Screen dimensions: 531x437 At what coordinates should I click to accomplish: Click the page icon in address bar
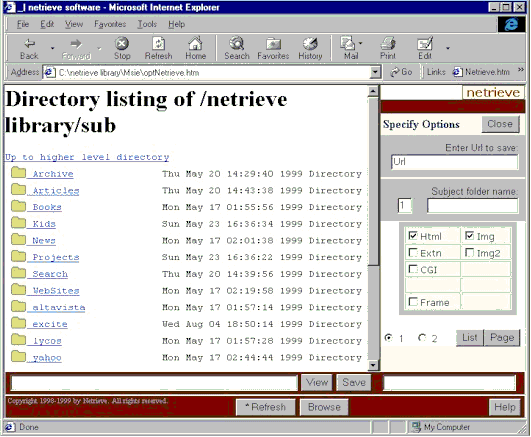pyautogui.click(x=49, y=72)
